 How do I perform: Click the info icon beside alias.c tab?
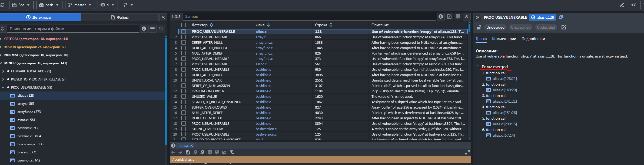(173, 146)
